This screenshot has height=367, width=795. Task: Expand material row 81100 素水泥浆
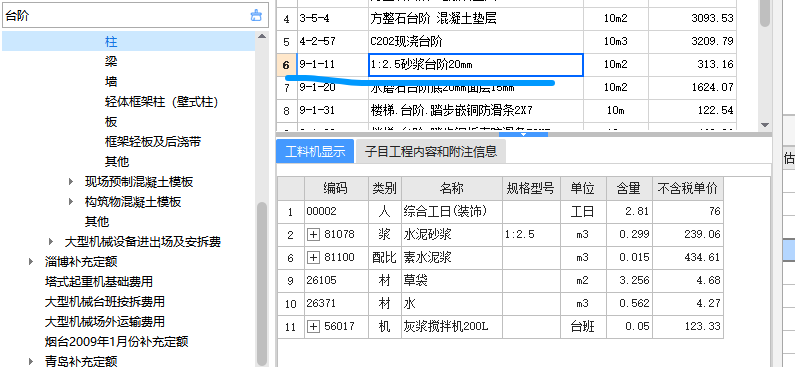[314, 258]
